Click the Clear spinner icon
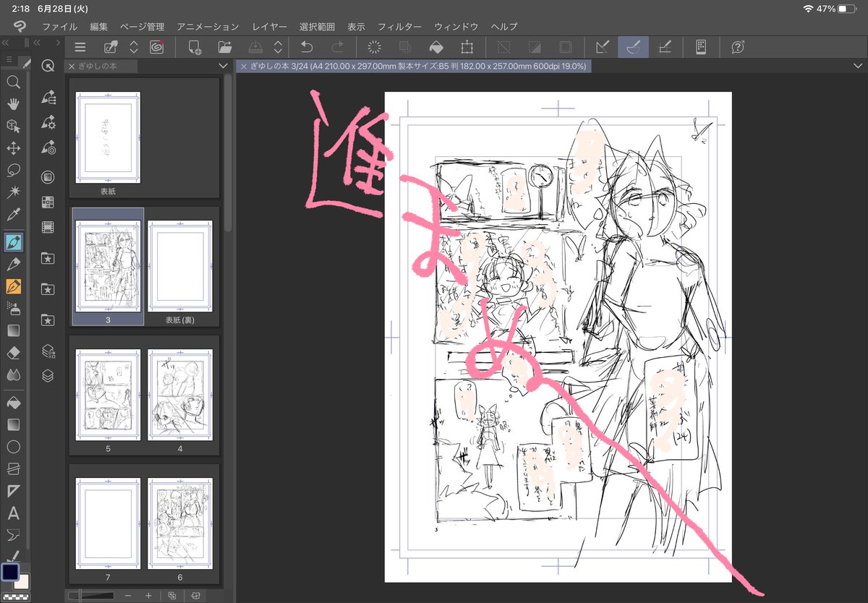868x603 pixels. click(x=374, y=48)
